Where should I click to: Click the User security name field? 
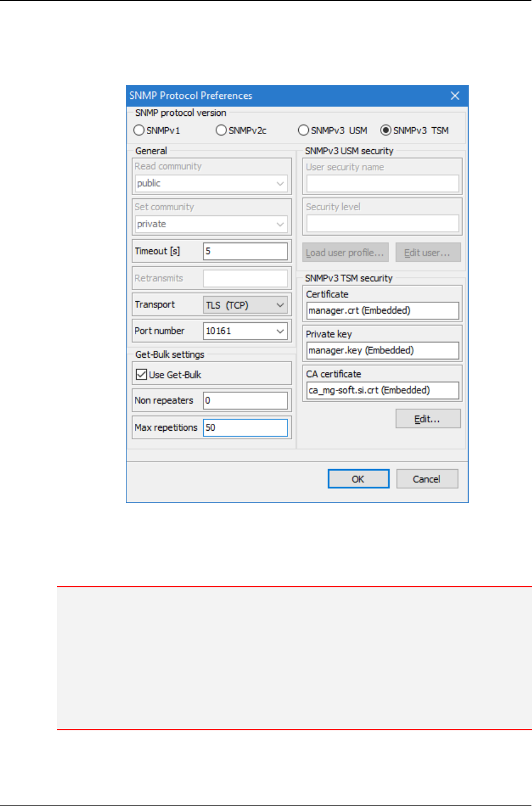(x=382, y=184)
